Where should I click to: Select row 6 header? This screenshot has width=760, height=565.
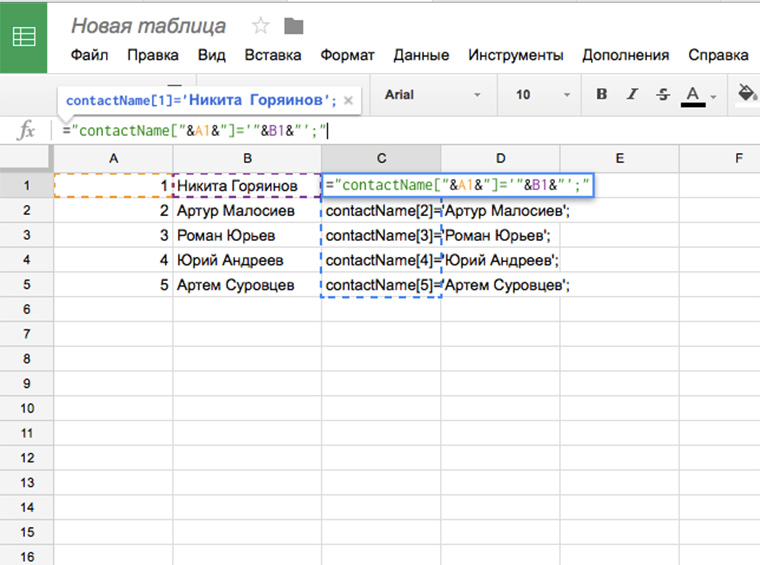(27, 309)
